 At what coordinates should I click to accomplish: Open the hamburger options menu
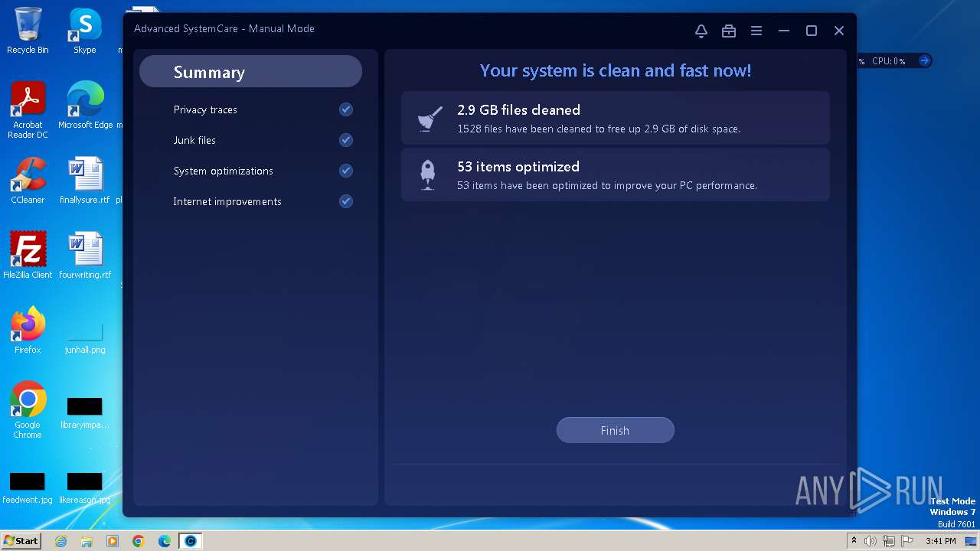click(756, 31)
